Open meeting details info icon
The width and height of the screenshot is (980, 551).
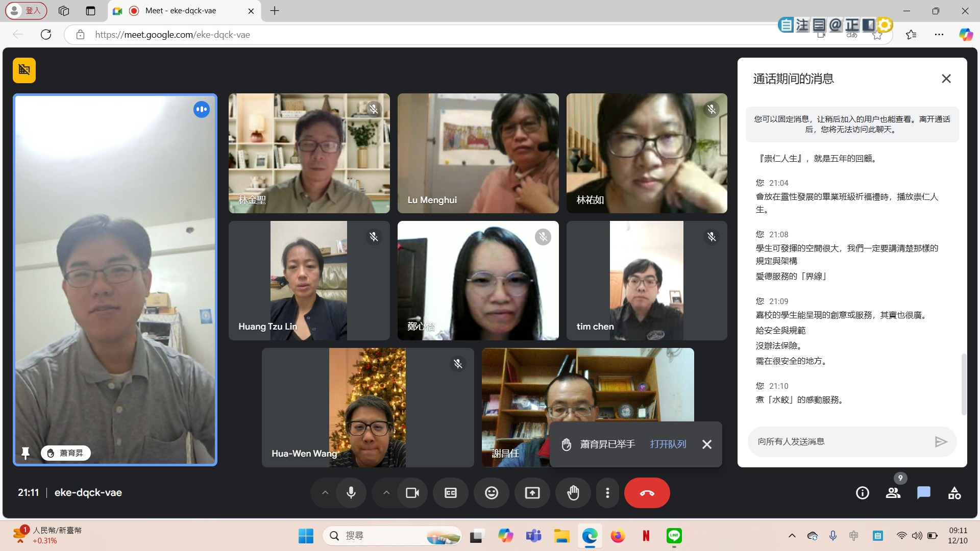pos(863,493)
